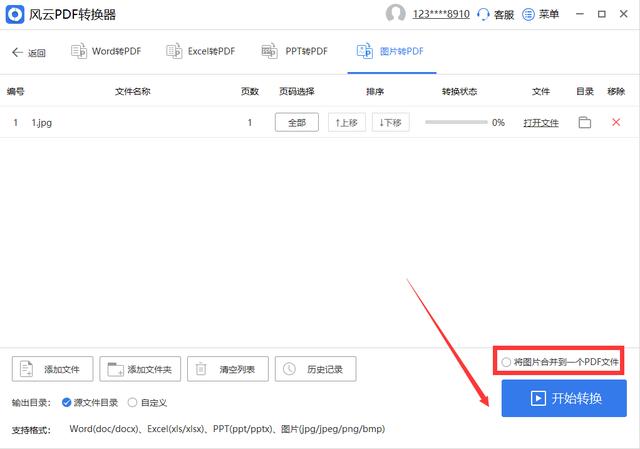This screenshot has width=640, height=449.
Task: Click 全部 page selection button
Action: pyautogui.click(x=297, y=122)
